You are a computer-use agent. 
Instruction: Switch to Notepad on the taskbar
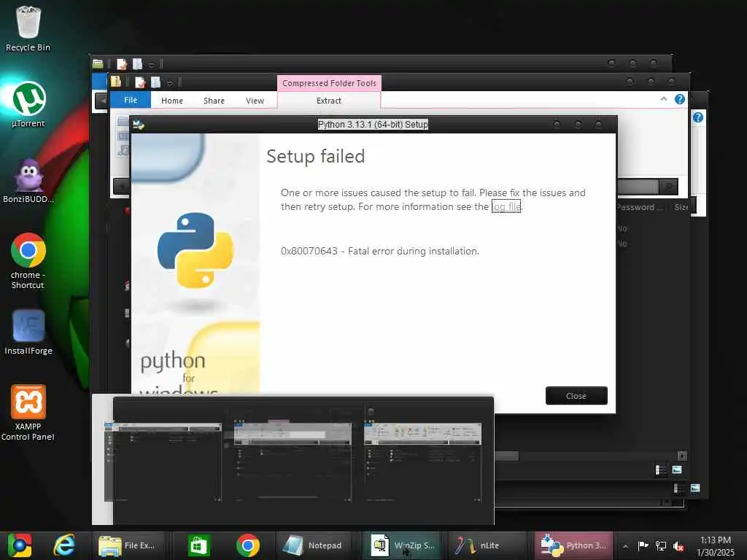pyautogui.click(x=314, y=545)
